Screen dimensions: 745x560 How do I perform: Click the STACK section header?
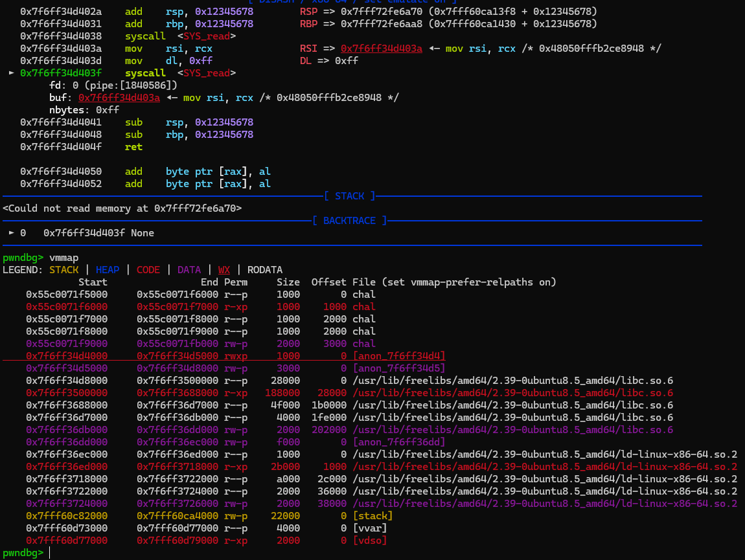coord(350,196)
